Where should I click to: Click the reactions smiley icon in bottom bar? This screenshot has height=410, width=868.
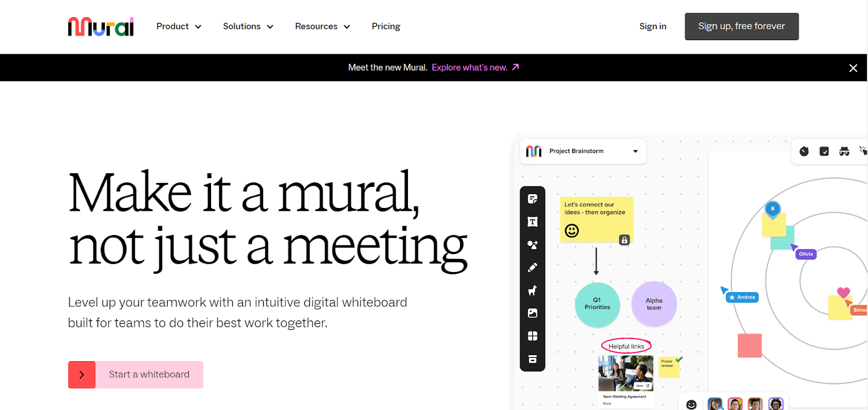click(x=691, y=405)
